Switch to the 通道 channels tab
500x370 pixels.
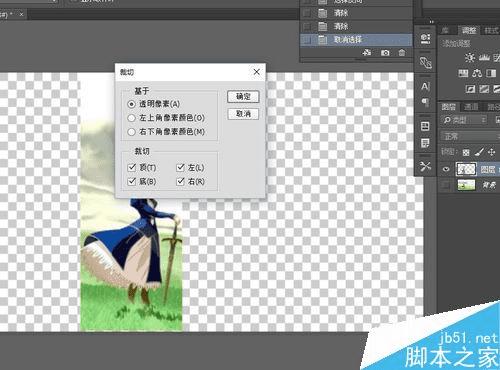click(x=471, y=106)
